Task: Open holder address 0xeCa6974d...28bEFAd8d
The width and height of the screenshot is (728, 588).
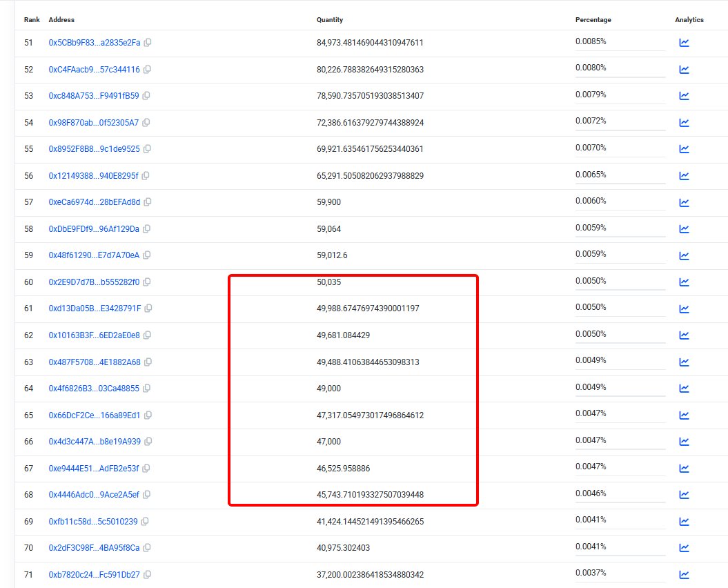Action: pyautogui.click(x=95, y=202)
